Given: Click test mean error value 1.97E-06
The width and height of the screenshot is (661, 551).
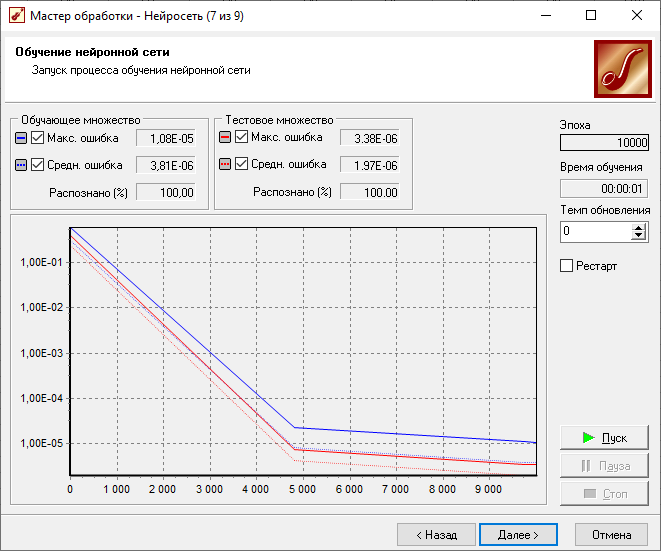Looking at the screenshot, I should click(370, 165).
